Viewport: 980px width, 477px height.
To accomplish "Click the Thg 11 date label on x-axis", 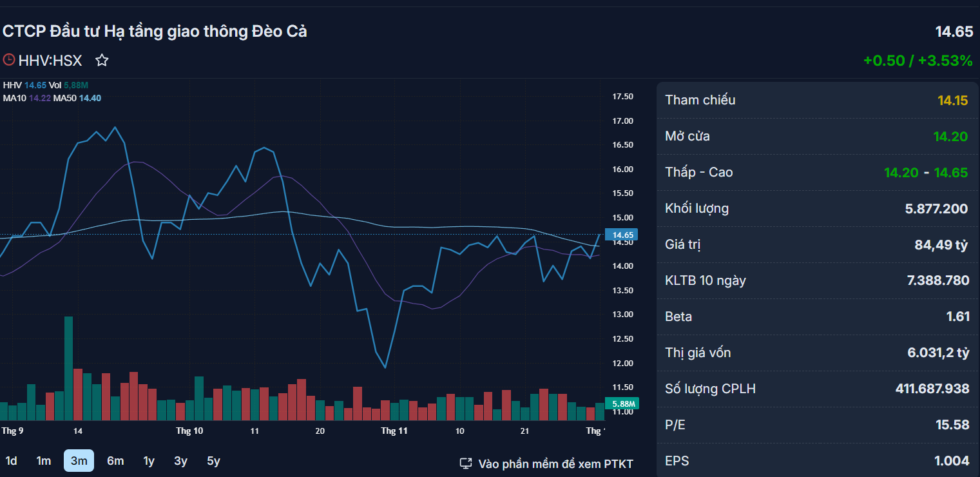I will 395,431.
